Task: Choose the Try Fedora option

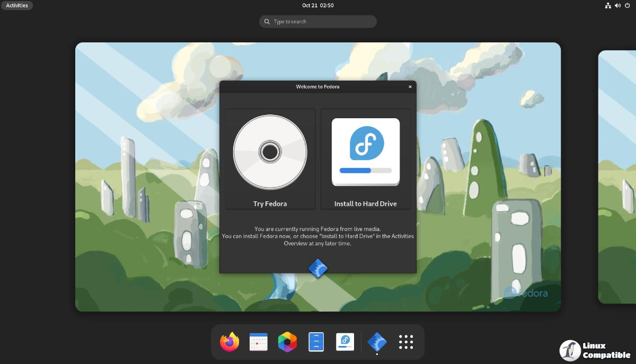Action: click(270, 159)
